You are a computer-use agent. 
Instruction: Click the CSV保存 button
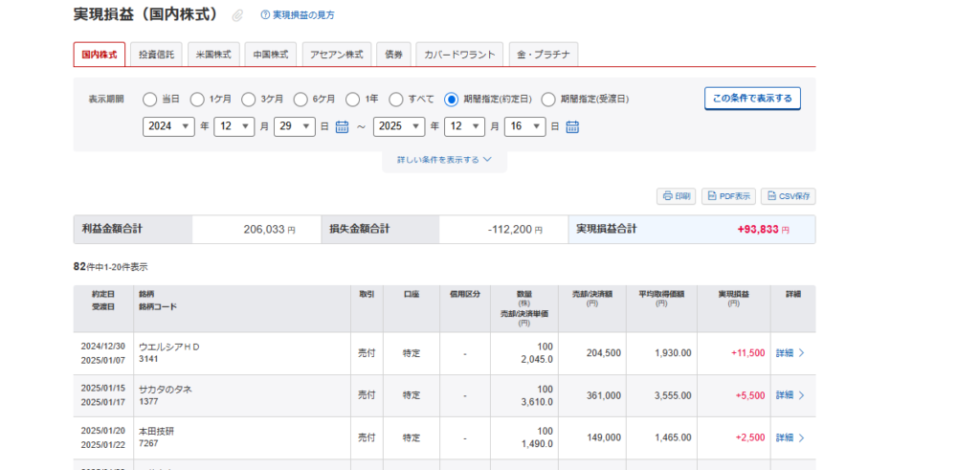point(788,196)
